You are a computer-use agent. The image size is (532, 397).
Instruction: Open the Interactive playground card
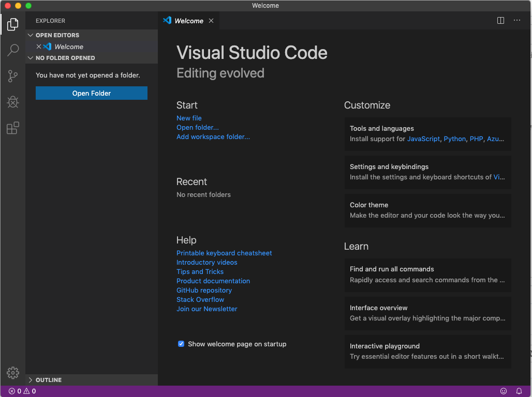point(428,352)
